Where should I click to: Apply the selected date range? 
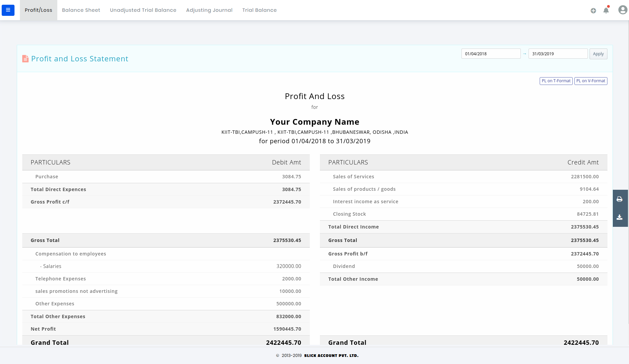pyautogui.click(x=598, y=54)
